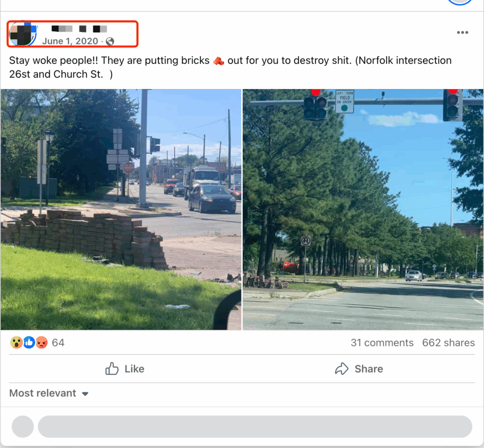Click the comment input field

pos(255,426)
